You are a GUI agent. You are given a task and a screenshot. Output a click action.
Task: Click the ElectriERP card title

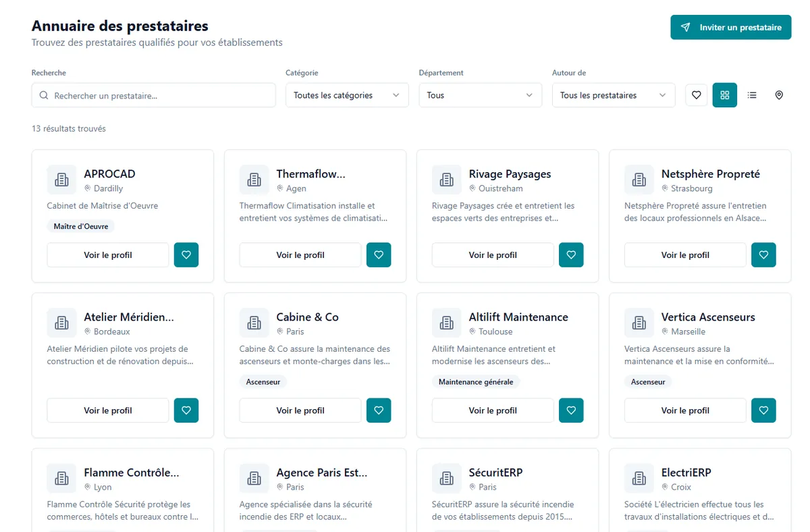click(686, 473)
